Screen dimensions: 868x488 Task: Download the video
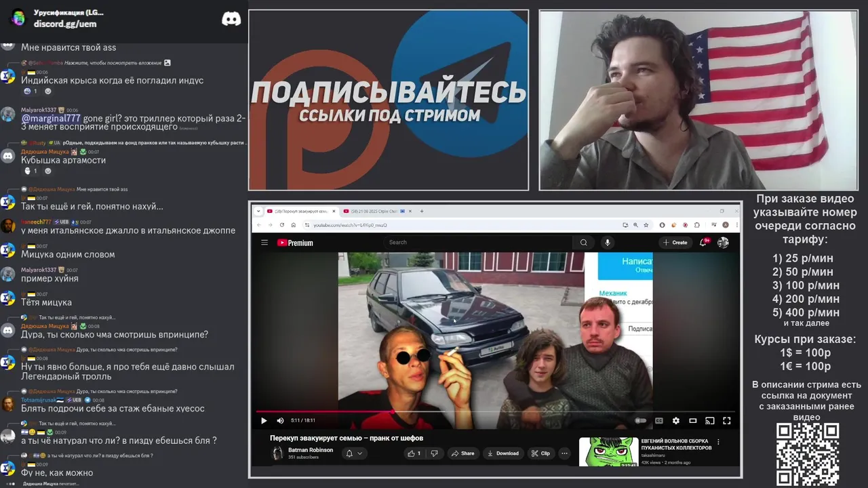[503, 453]
